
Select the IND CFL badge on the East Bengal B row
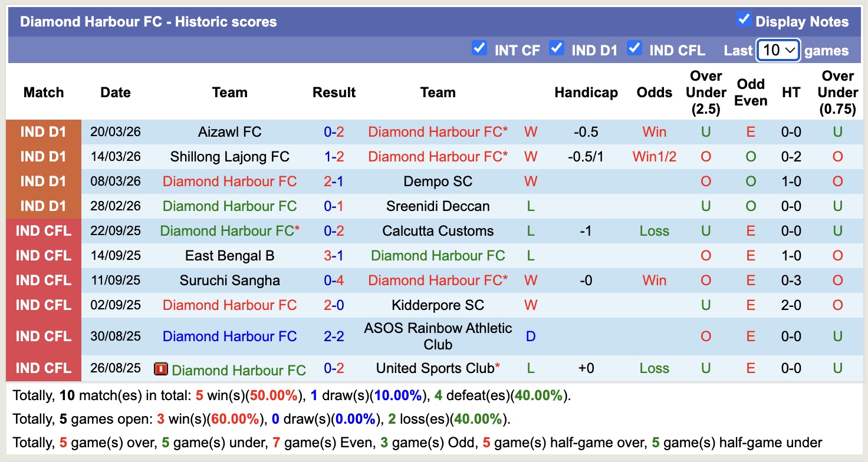44,255
